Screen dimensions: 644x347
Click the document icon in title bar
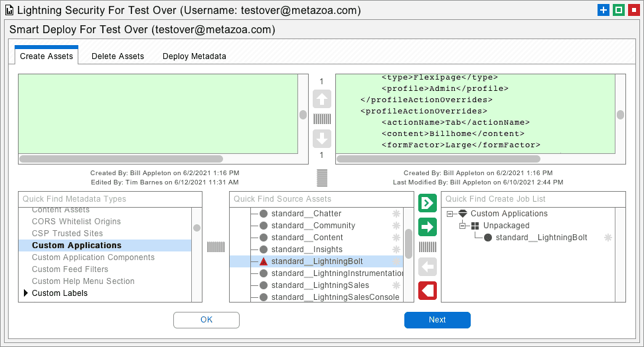(x=9, y=10)
